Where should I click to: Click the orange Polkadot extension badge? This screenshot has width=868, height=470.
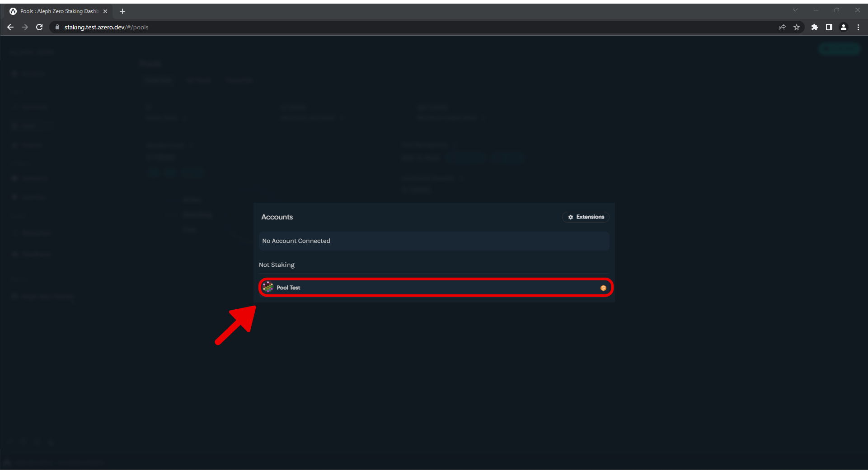click(x=603, y=288)
